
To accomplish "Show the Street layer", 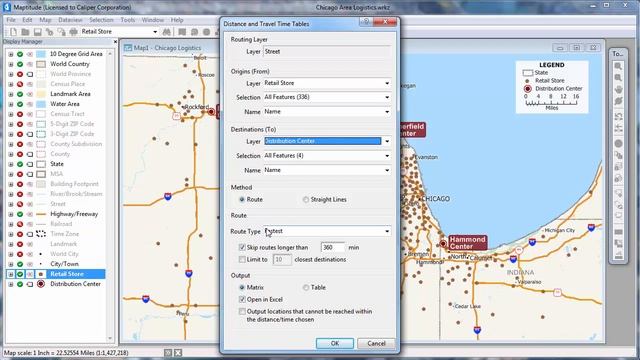I will pos(20,204).
